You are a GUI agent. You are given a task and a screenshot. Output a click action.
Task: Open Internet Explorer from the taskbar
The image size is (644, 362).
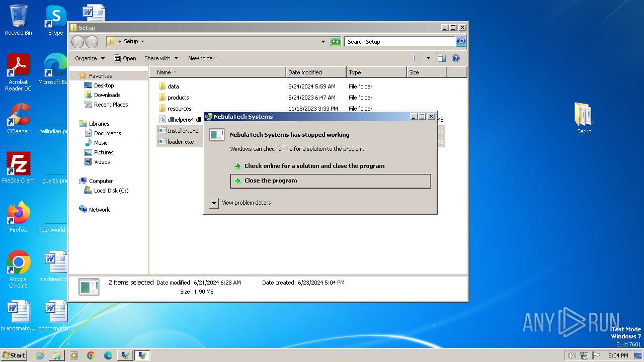[40, 355]
